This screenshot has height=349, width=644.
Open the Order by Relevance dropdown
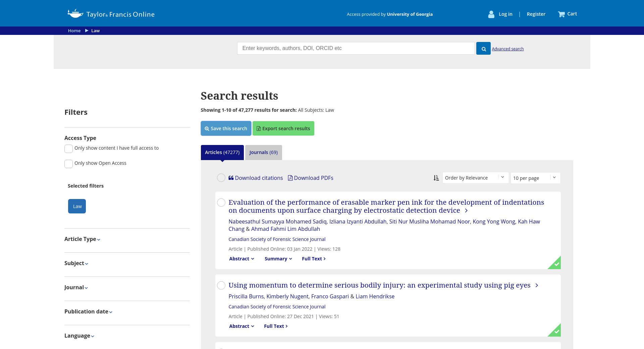475,178
